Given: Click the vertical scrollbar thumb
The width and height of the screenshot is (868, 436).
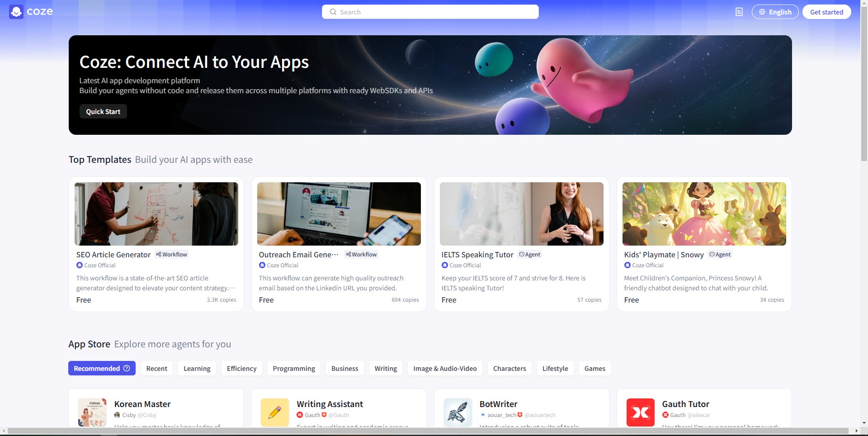Looking at the screenshot, I should pyautogui.click(x=864, y=83).
